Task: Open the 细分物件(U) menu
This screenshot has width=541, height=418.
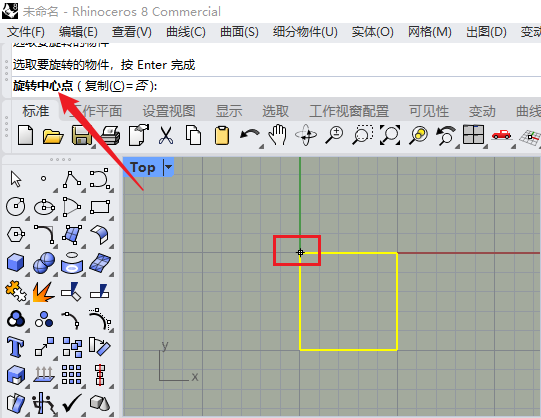Action: pos(305,32)
